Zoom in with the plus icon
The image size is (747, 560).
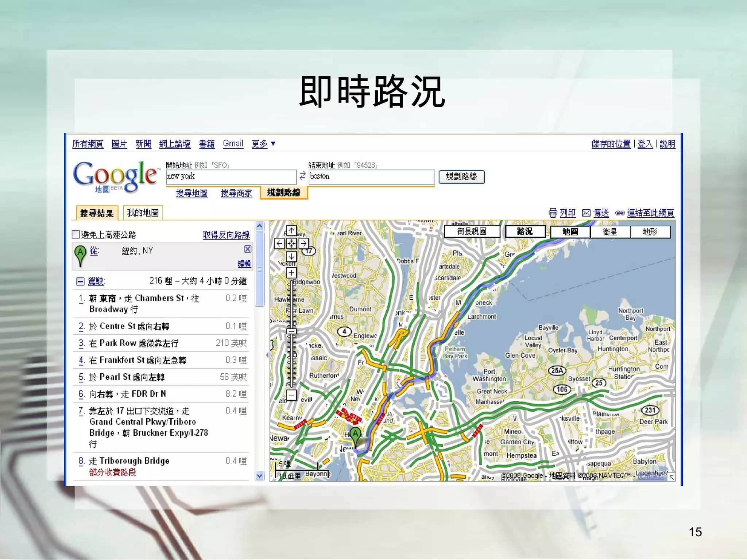coord(291,273)
